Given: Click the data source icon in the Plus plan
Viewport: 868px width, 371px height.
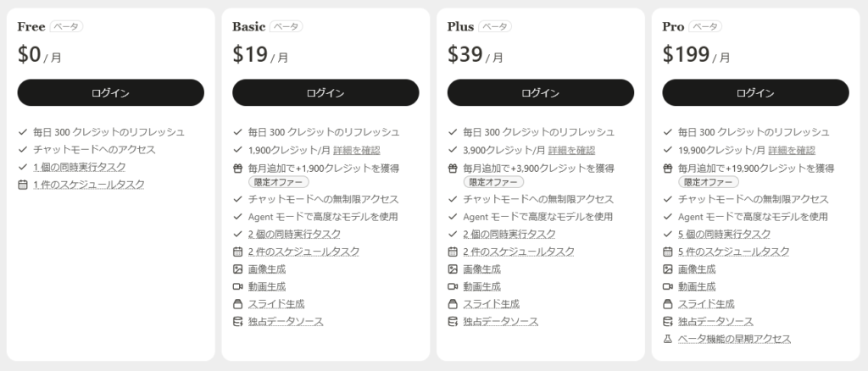Looking at the screenshot, I should click(x=453, y=321).
